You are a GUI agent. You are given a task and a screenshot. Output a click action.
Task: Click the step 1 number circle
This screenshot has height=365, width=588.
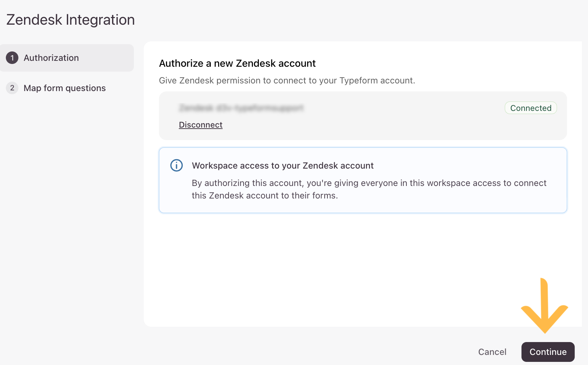(x=12, y=58)
